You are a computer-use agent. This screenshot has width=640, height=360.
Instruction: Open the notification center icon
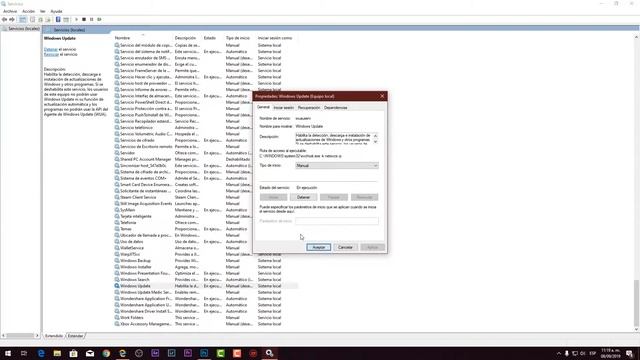630,353
